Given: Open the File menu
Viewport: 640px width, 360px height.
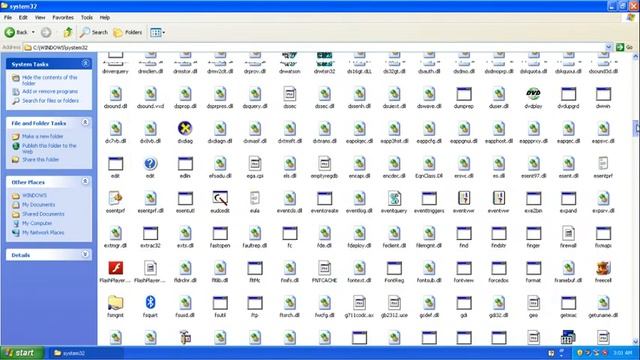Looking at the screenshot, I should (x=8, y=18).
